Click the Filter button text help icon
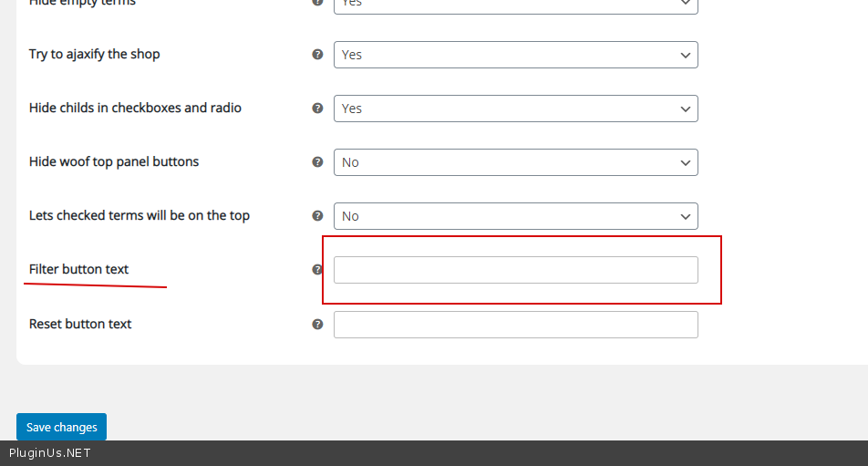Screen dimensions: 868x466 pyautogui.click(x=317, y=270)
